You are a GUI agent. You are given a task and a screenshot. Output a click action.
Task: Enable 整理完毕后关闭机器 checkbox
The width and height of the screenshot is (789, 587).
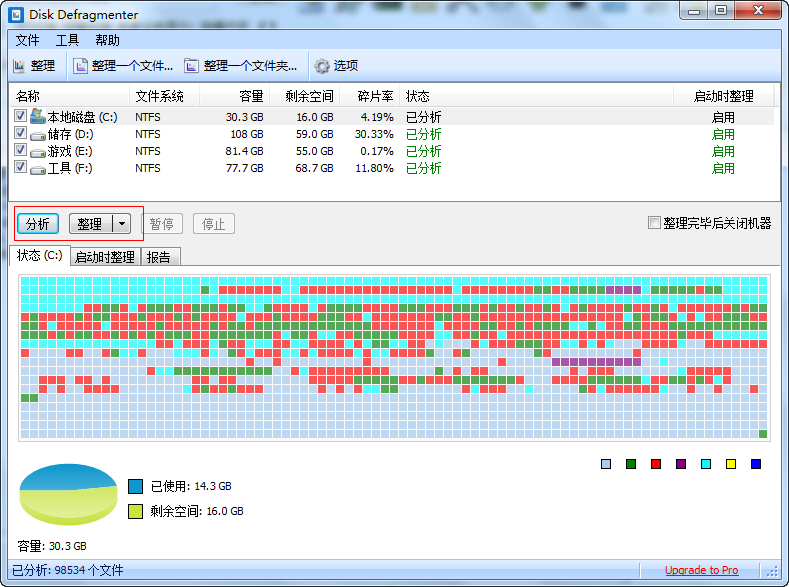pyautogui.click(x=654, y=222)
